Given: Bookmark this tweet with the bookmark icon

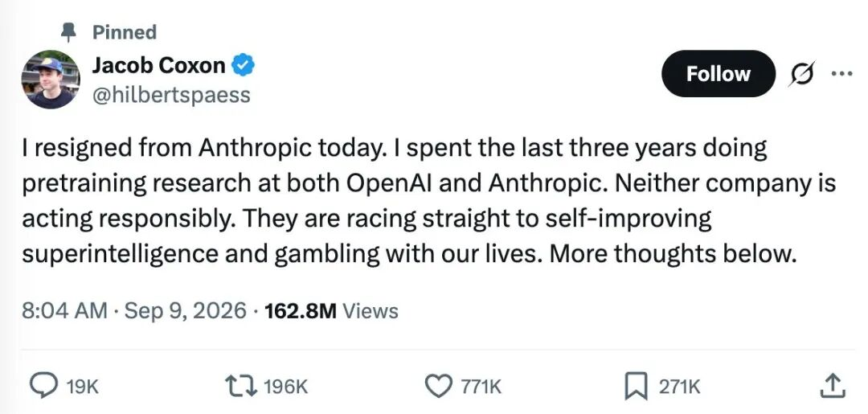Looking at the screenshot, I should (x=636, y=386).
